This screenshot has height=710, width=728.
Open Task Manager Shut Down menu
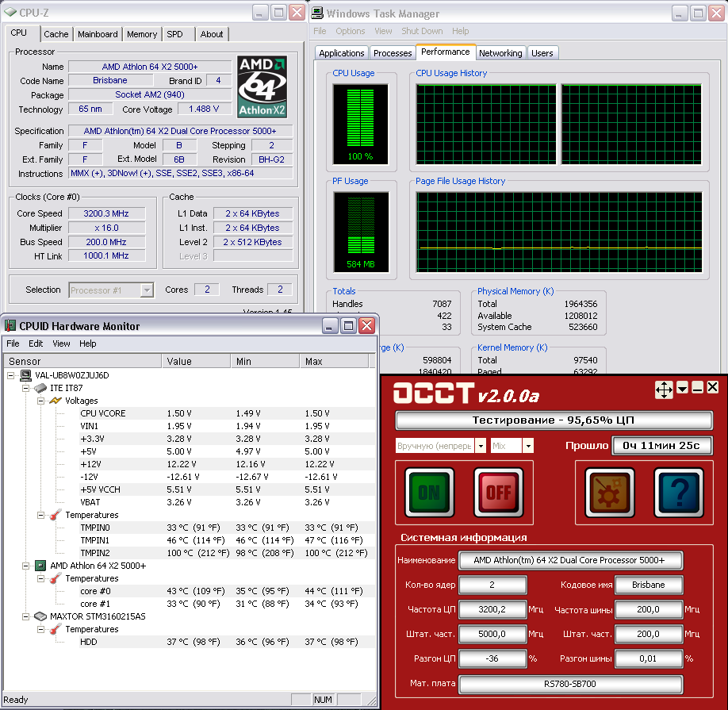(422, 31)
